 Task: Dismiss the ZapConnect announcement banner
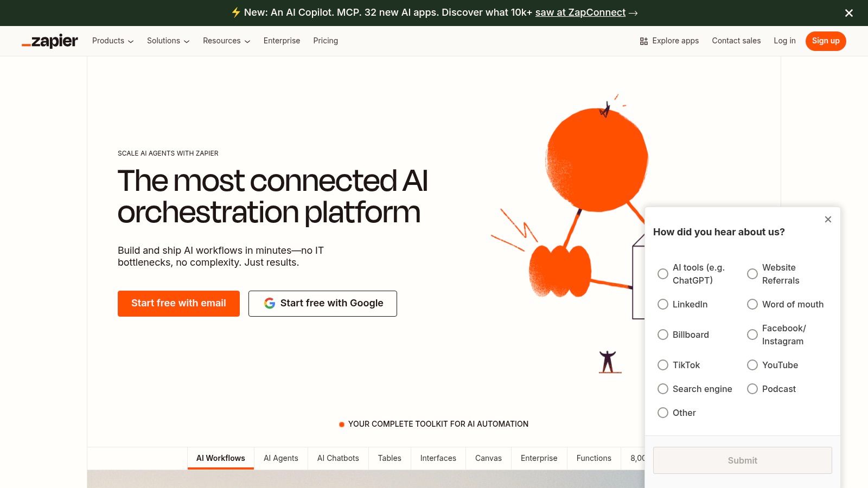tap(848, 13)
